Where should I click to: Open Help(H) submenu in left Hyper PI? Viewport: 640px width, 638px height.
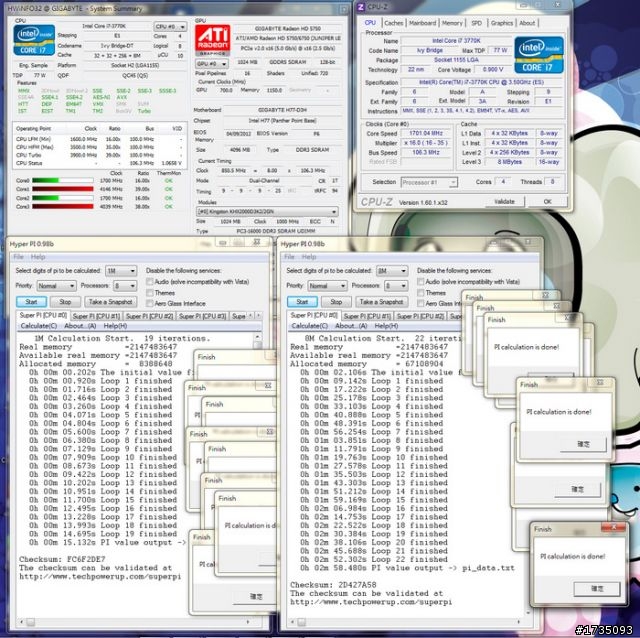(115, 326)
